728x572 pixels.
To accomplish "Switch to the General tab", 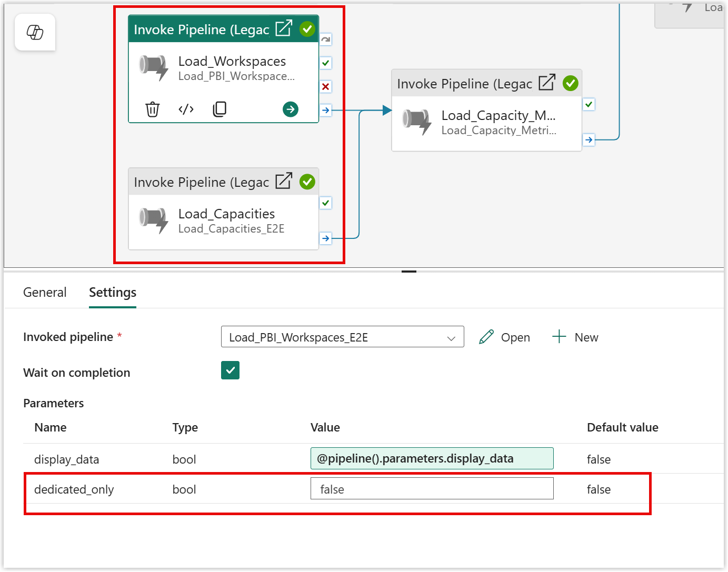I will point(45,293).
